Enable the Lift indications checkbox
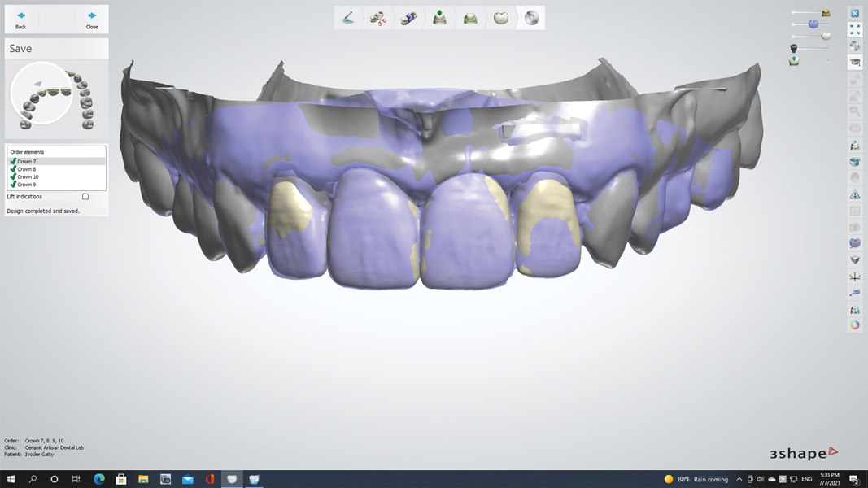 (x=85, y=197)
